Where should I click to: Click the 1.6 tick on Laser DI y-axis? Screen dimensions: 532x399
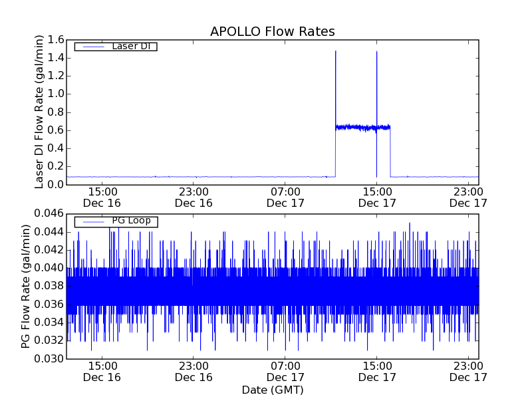pyautogui.click(x=55, y=40)
